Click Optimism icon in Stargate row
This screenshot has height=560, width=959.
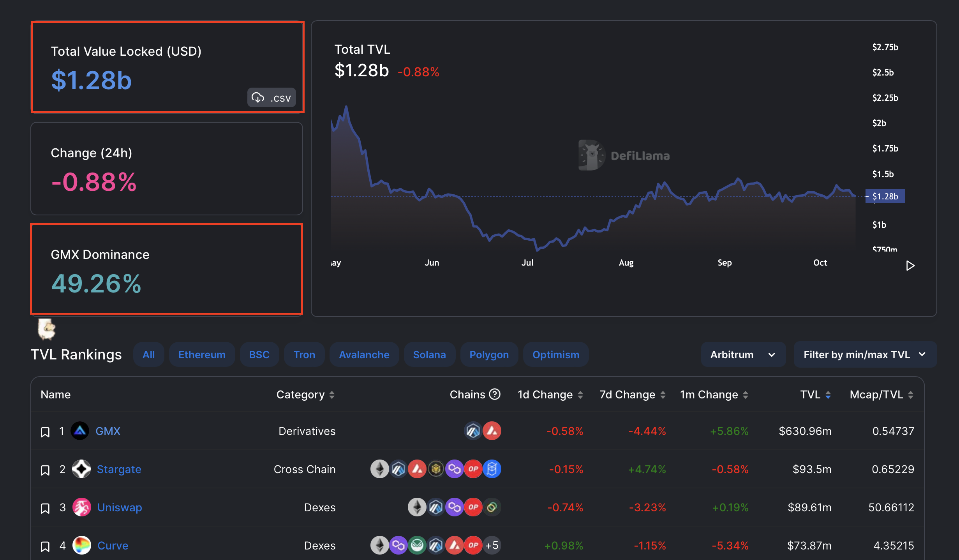click(473, 469)
